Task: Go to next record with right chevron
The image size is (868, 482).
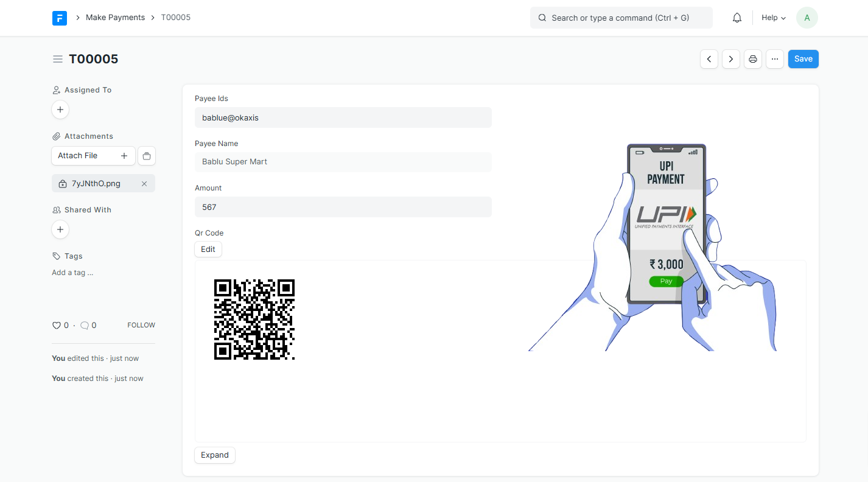Action: coord(730,59)
